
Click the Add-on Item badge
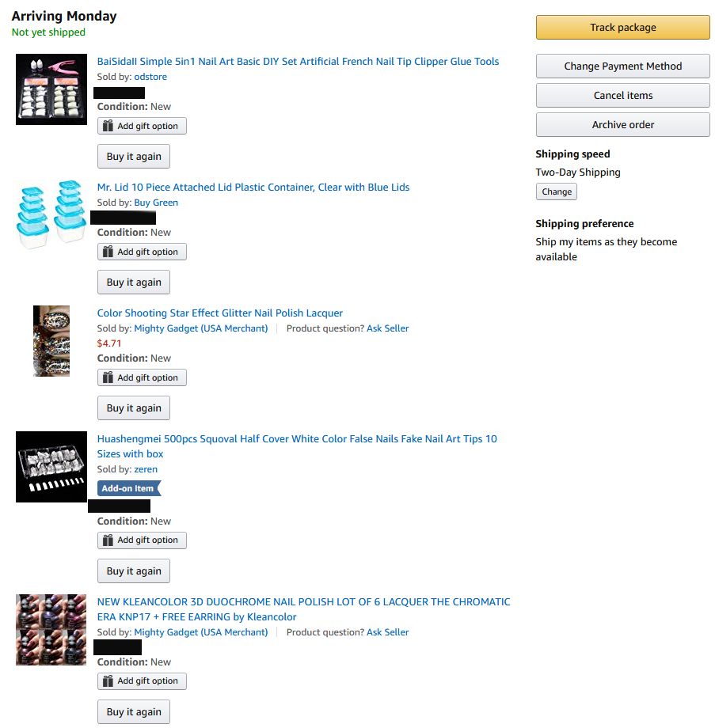click(128, 488)
